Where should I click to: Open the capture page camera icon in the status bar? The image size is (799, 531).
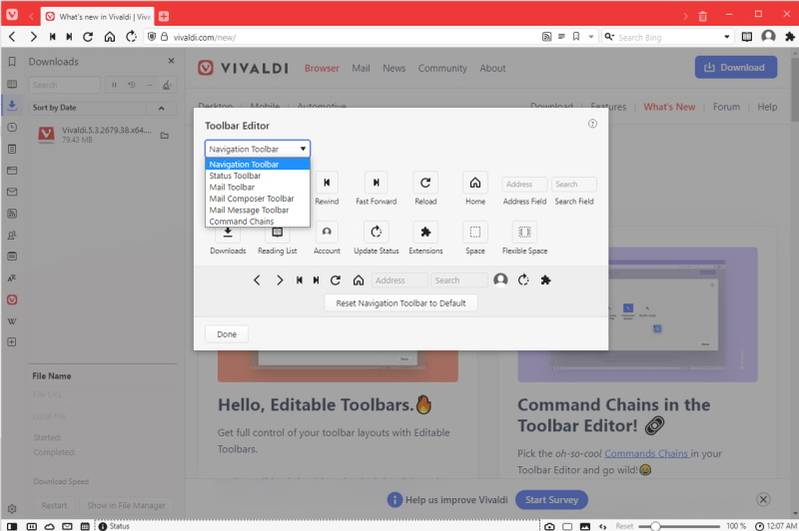pos(549,526)
